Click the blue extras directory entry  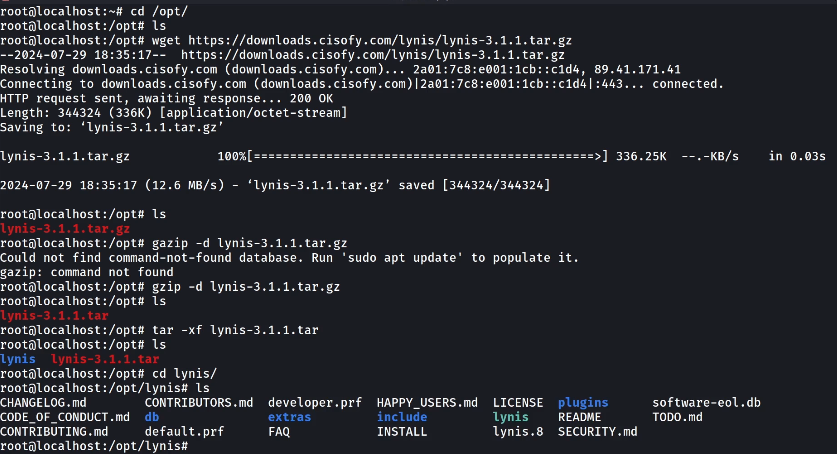point(289,417)
